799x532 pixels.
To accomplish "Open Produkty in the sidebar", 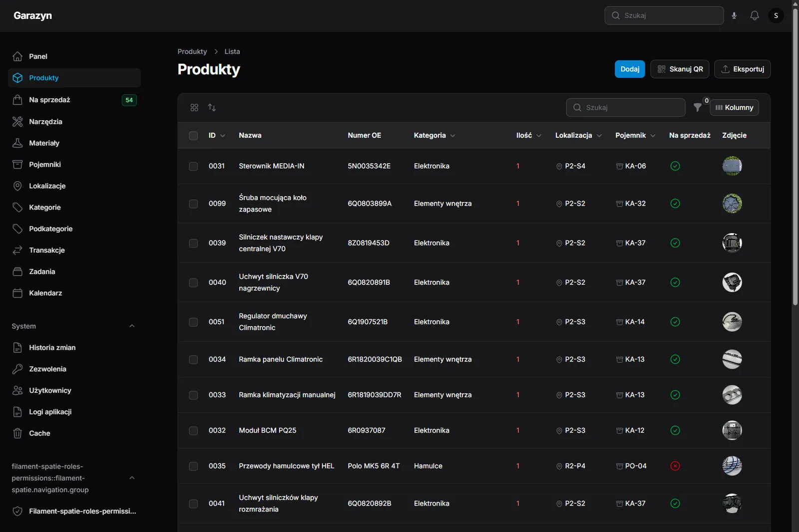I will coord(74,78).
